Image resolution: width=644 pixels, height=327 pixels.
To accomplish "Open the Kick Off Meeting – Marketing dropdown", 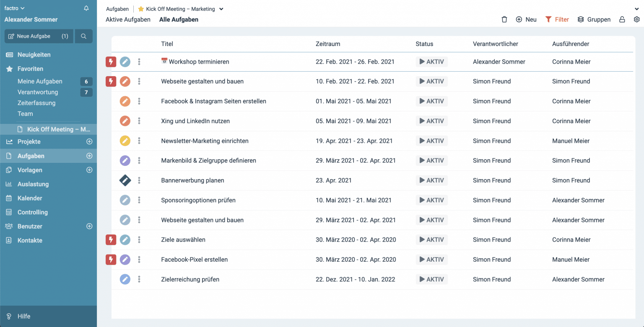I will click(x=221, y=9).
